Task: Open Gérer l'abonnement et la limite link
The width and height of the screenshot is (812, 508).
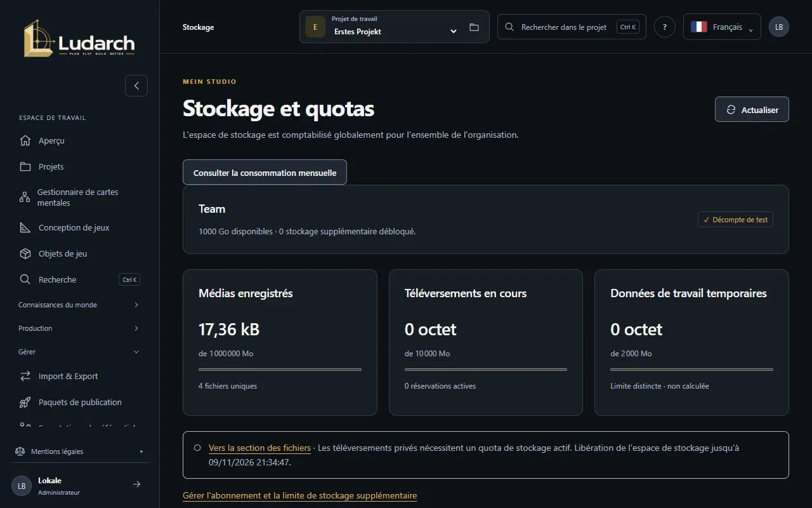Action: pyautogui.click(x=300, y=495)
